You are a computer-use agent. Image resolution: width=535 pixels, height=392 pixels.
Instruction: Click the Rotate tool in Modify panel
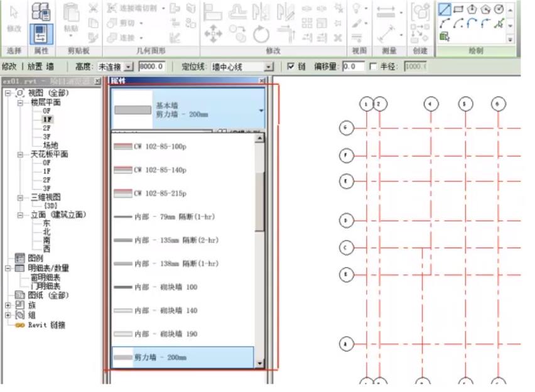pos(261,33)
